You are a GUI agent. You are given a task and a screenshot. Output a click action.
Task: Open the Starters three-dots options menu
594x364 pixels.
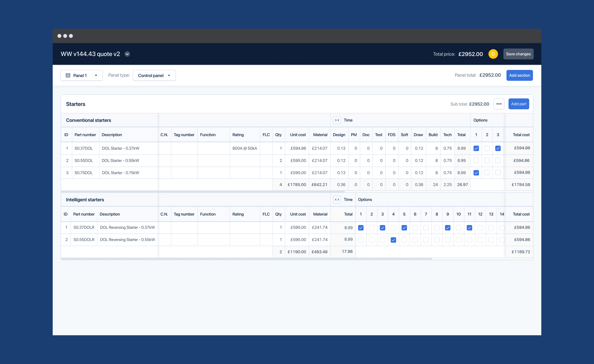tap(498, 104)
